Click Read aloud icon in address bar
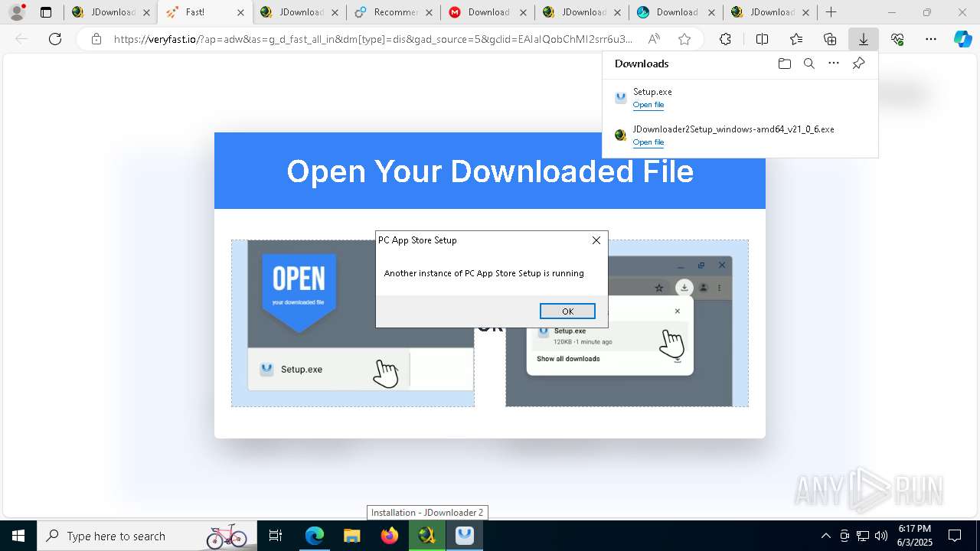980x551 pixels. (654, 39)
